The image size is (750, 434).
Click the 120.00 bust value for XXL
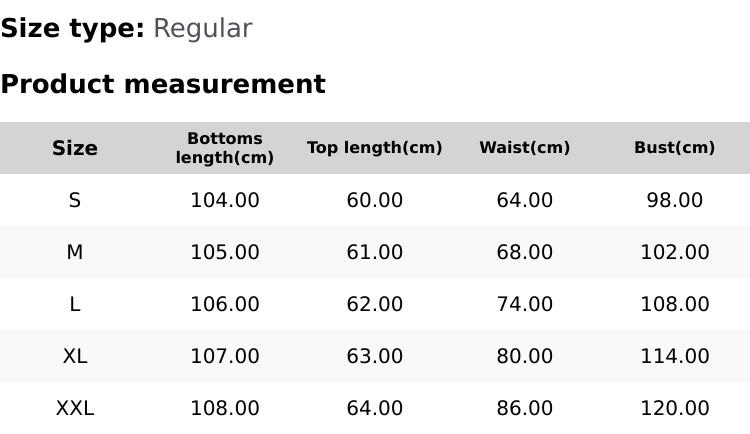coord(675,408)
